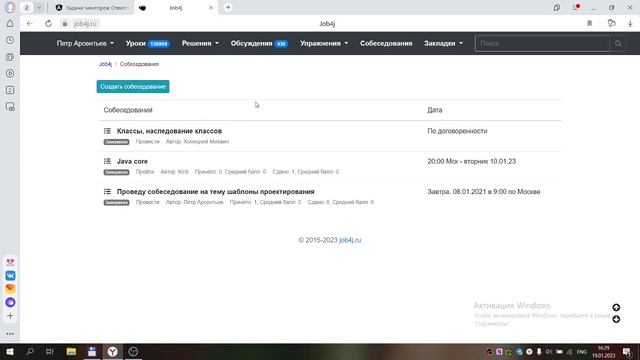Expand Упражнения dropdown menu

(324, 43)
